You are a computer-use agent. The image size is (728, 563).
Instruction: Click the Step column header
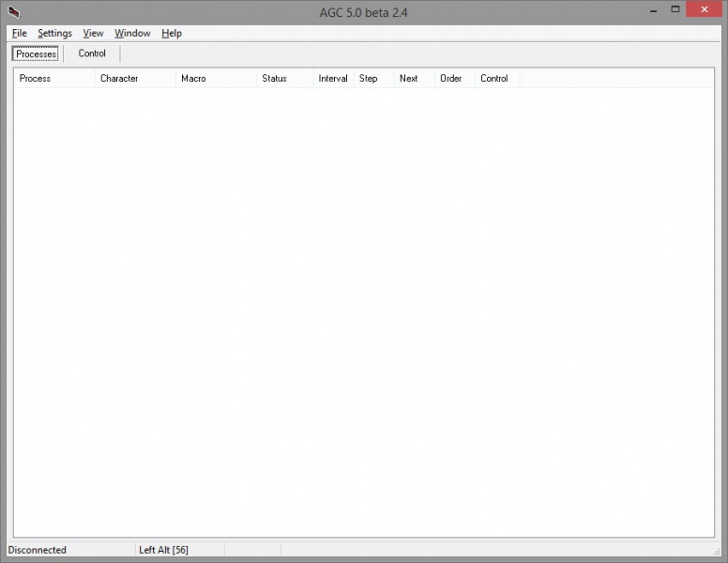coord(373,79)
